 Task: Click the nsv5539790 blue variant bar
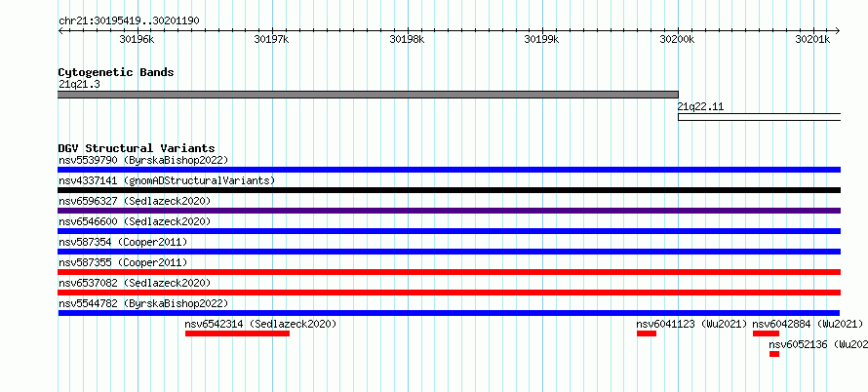[x=449, y=170]
